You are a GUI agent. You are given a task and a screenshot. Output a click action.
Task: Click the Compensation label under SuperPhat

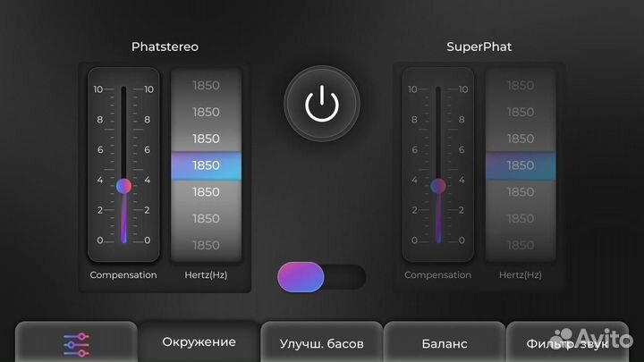click(437, 275)
